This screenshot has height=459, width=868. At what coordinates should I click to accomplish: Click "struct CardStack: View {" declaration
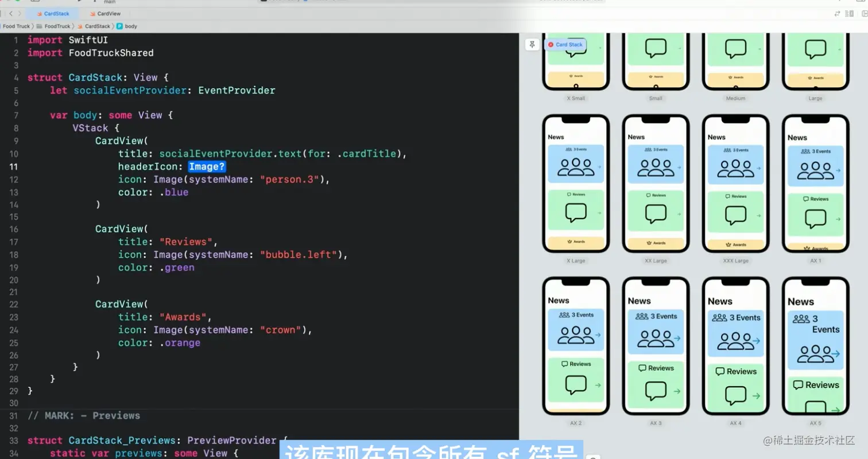click(x=98, y=77)
